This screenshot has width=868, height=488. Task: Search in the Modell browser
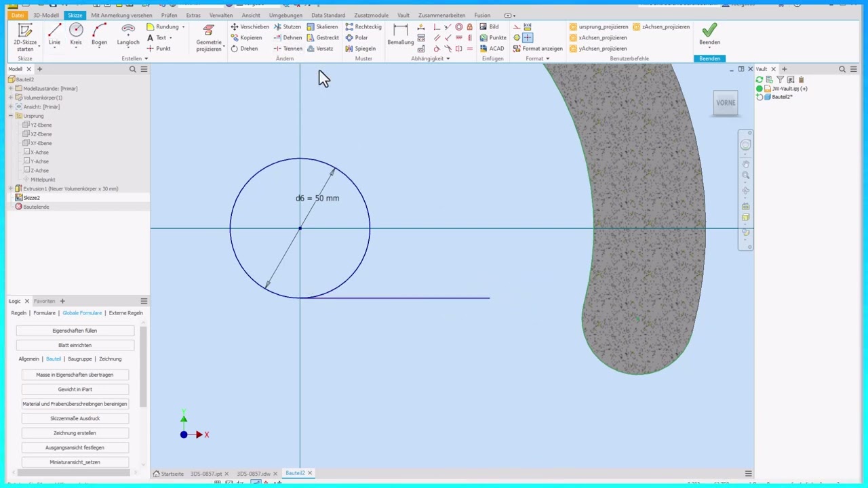pyautogui.click(x=132, y=69)
